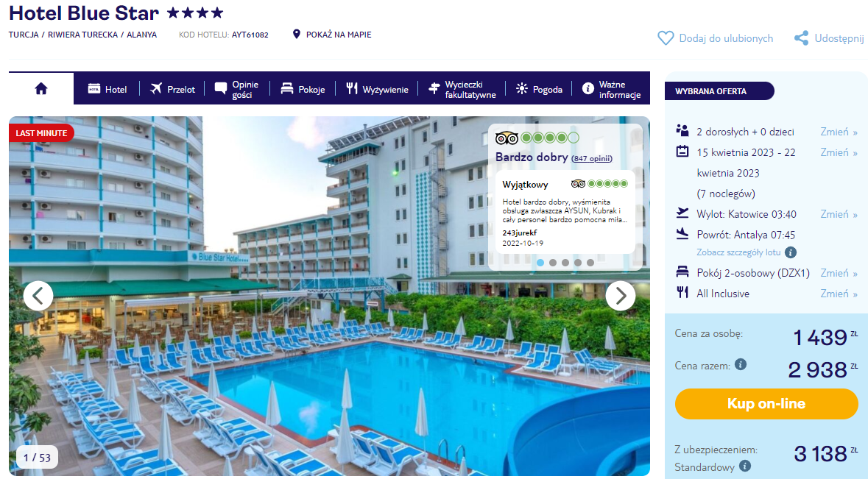Click the share icon beside Udostępnij

(801, 38)
